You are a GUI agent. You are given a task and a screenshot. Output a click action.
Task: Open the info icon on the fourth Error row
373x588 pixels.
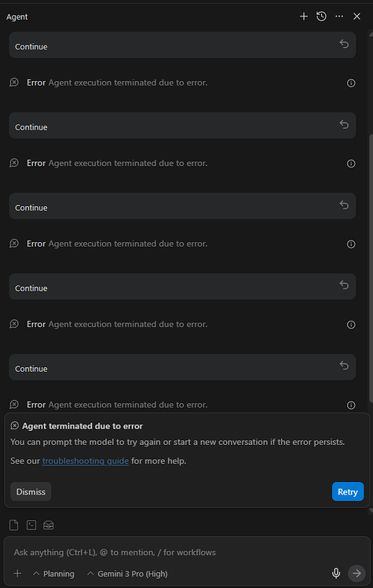351,325
